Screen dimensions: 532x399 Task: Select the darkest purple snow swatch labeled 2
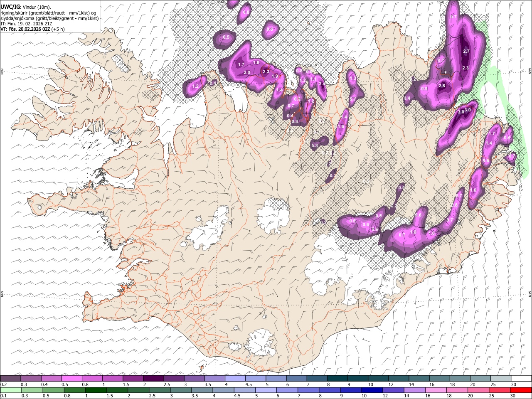pyautogui.click(x=153, y=378)
